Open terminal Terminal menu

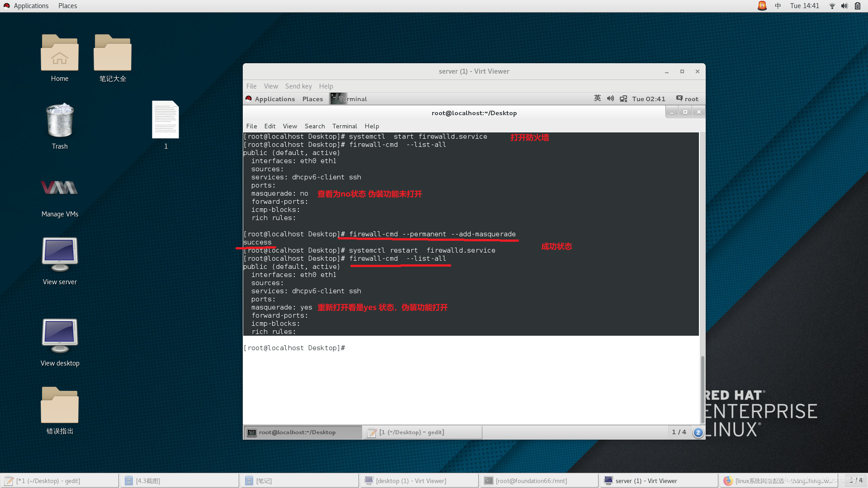344,126
